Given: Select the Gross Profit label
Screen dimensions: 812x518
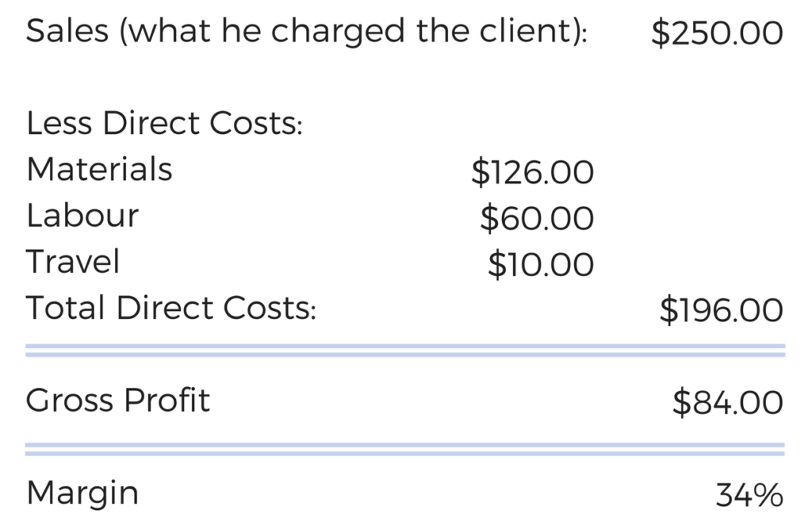Looking at the screenshot, I should 118,401.
